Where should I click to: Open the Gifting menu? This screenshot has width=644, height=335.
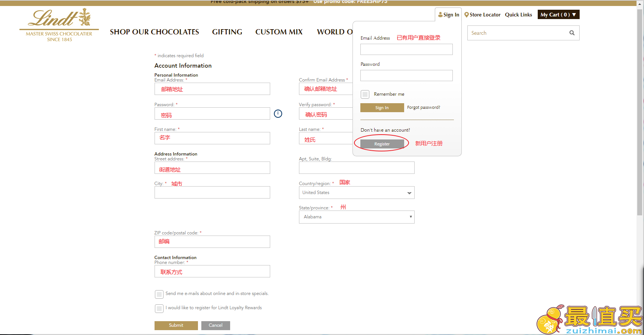[227, 32]
